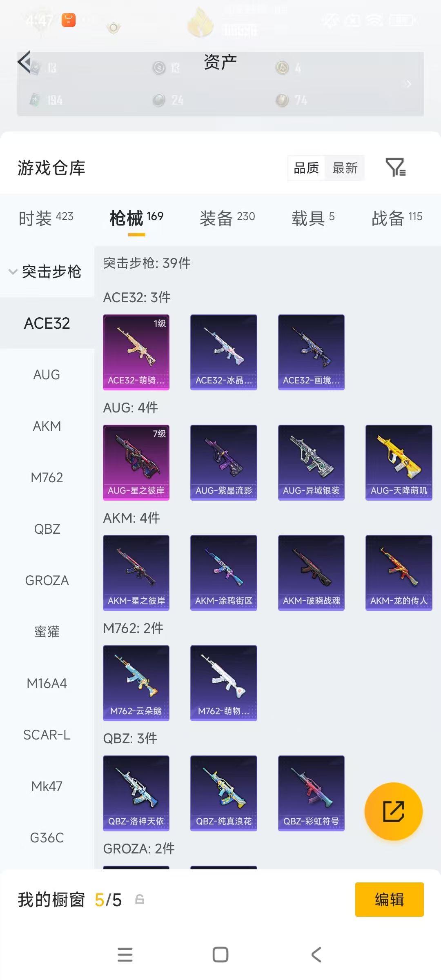Open Android recent apps menu icon
441x980 pixels.
click(x=125, y=955)
